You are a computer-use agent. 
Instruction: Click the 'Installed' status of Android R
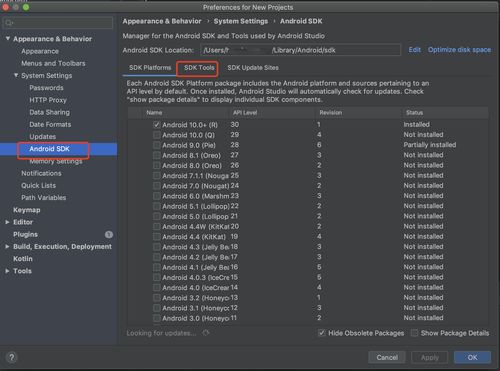(416, 125)
